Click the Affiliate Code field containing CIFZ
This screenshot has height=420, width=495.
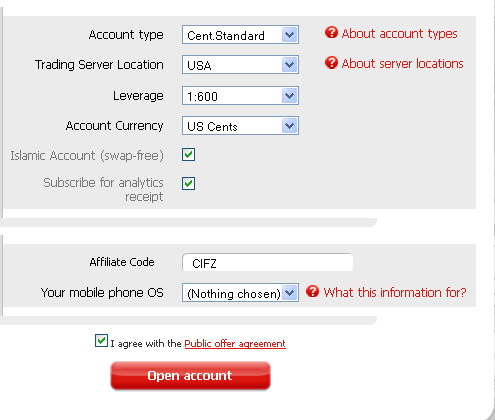click(x=267, y=263)
